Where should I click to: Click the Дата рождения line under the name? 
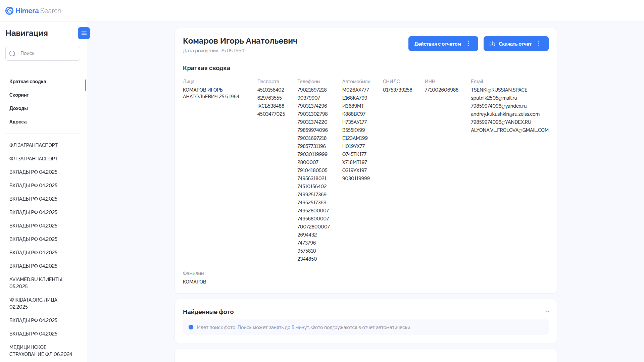pyautogui.click(x=213, y=51)
